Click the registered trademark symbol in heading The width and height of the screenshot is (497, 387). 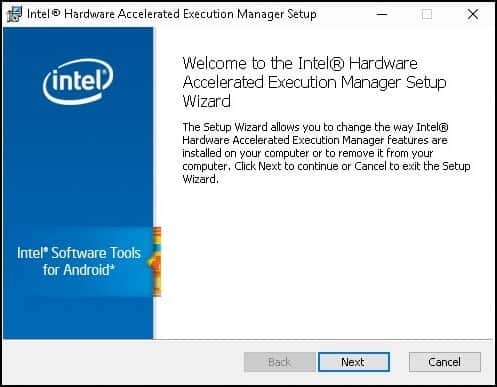pos(337,64)
